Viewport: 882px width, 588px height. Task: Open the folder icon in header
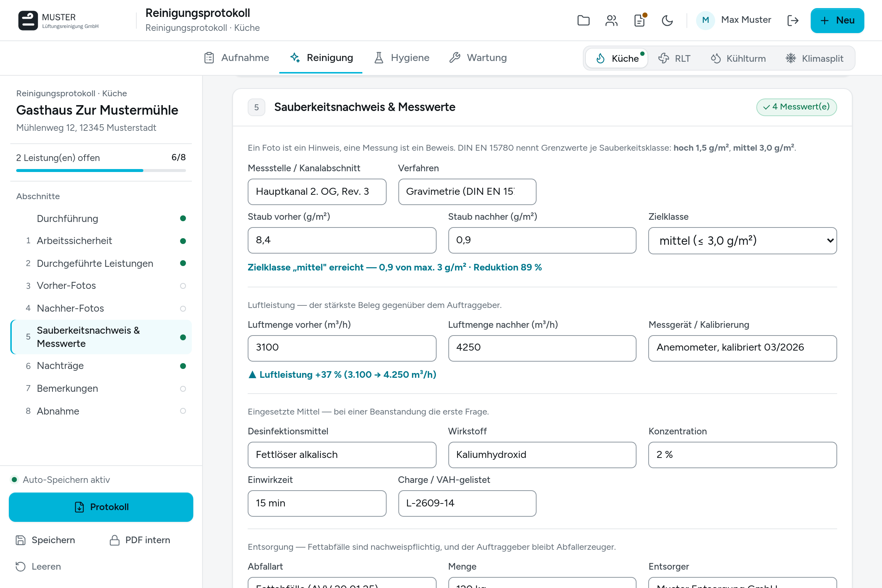pos(583,20)
